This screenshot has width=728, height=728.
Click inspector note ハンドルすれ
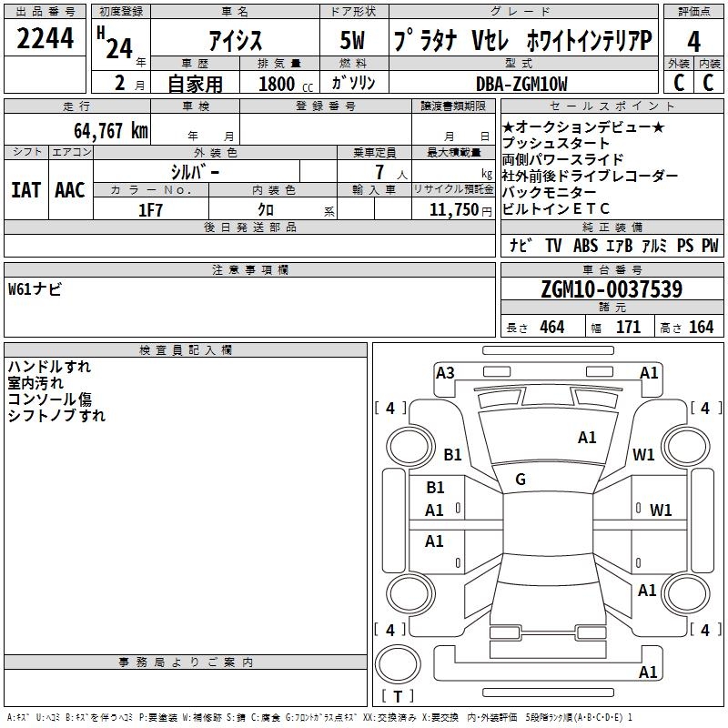click(x=49, y=367)
